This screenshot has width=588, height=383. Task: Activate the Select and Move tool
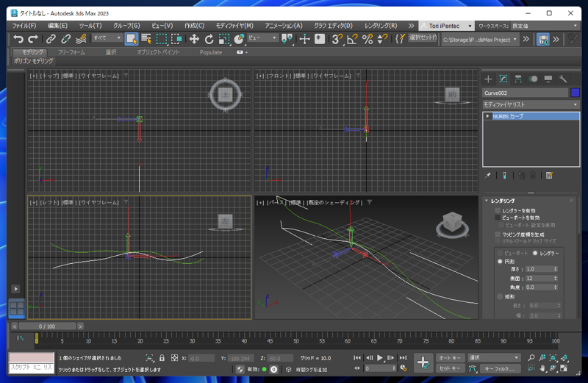pos(194,39)
